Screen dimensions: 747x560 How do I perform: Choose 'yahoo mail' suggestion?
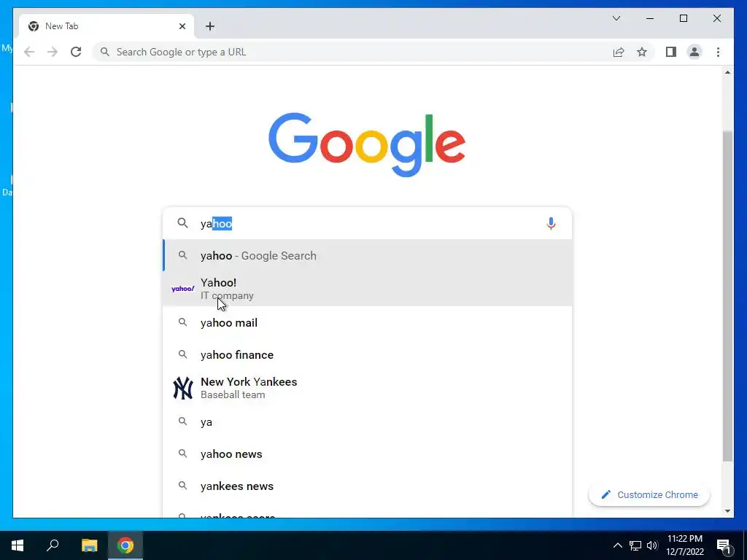(368, 323)
